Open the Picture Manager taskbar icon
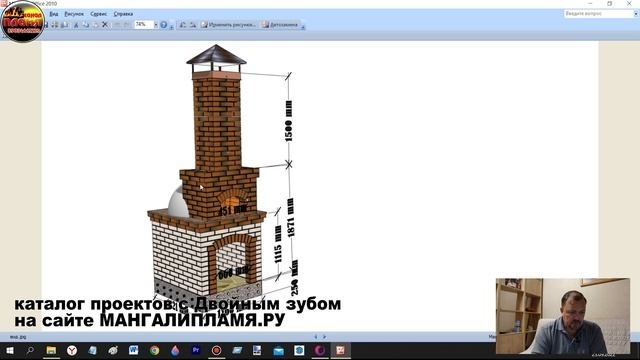The height and width of the screenshot is (360, 640). 340,351
